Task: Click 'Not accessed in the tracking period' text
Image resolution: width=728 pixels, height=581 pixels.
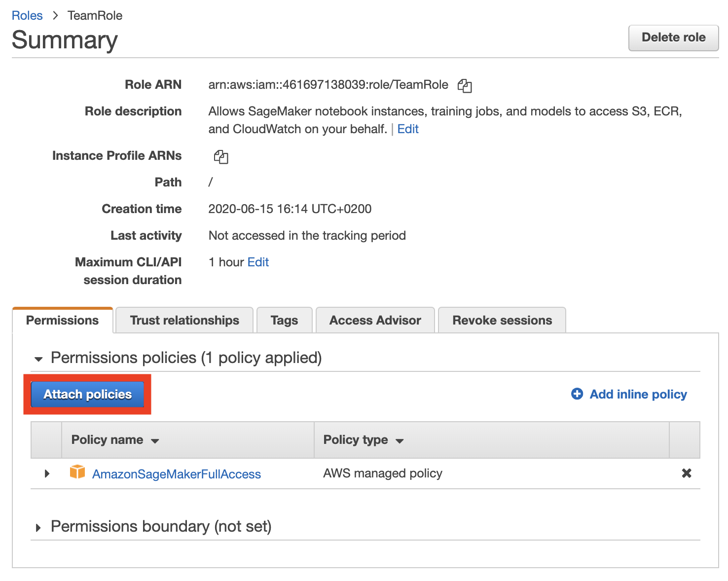Action: tap(307, 236)
